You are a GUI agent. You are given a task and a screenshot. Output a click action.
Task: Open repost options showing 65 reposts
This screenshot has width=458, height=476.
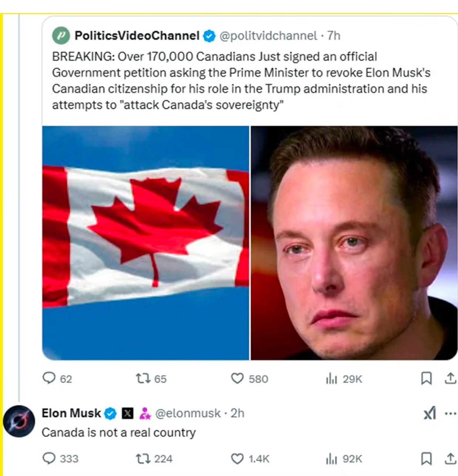point(142,378)
